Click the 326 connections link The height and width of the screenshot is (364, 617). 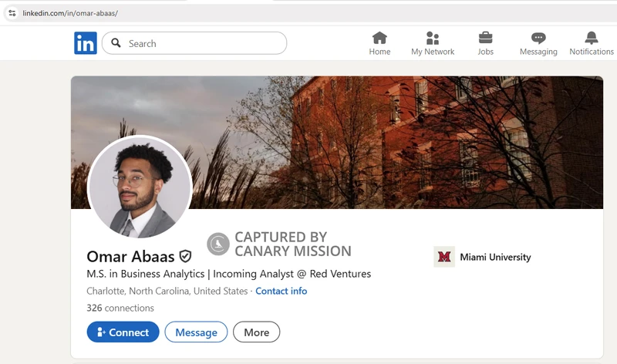click(120, 308)
